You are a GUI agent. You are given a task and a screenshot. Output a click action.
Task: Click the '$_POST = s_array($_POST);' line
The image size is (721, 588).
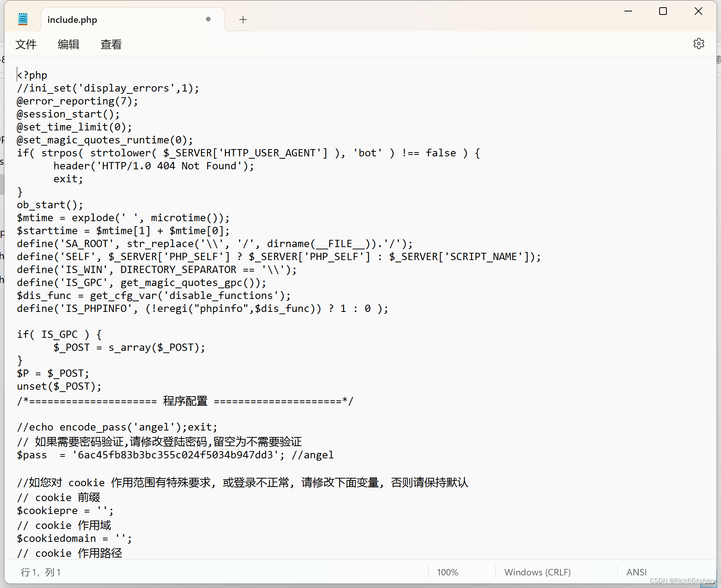pos(129,347)
